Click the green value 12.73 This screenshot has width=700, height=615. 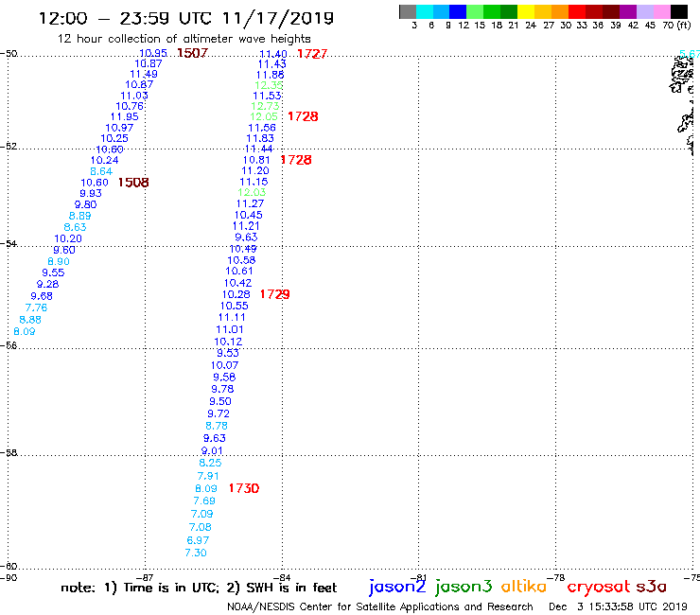click(265, 106)
